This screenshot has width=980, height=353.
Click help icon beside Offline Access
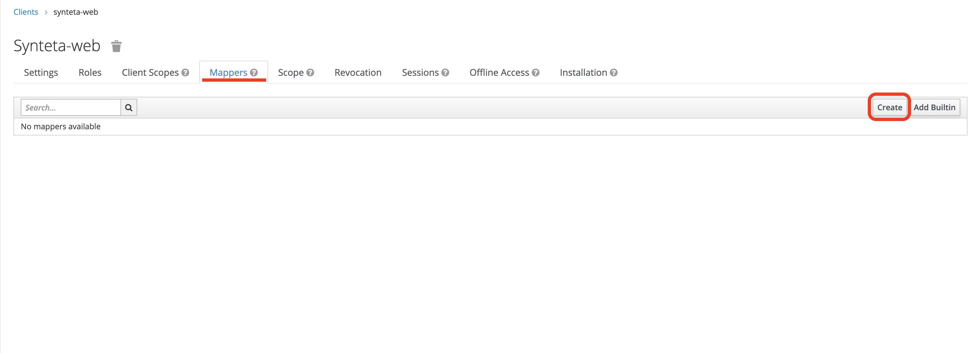point(536,73)
